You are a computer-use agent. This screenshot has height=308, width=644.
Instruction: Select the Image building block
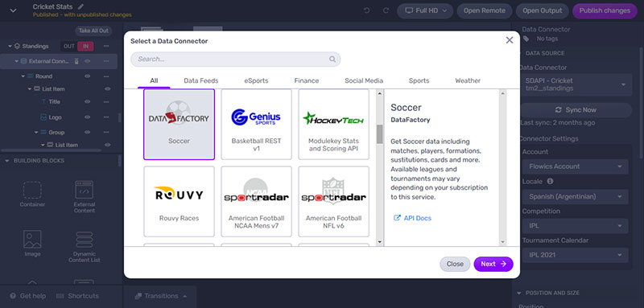32,244
